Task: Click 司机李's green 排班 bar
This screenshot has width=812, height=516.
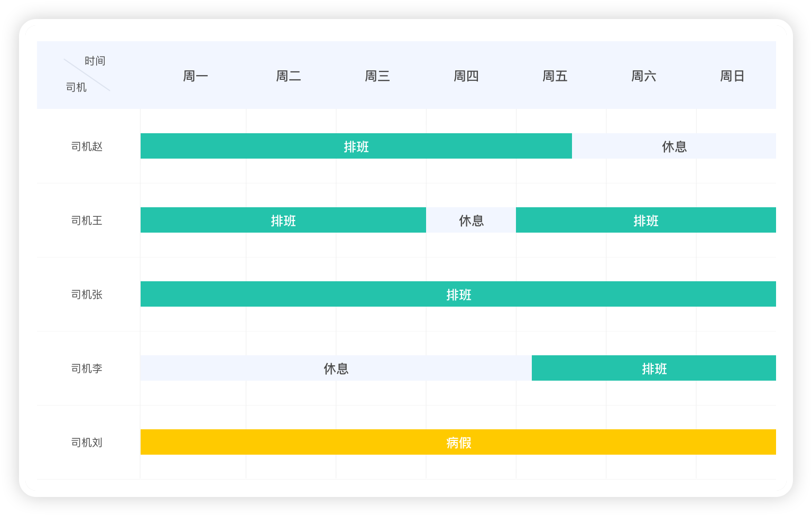Action: 654,368
